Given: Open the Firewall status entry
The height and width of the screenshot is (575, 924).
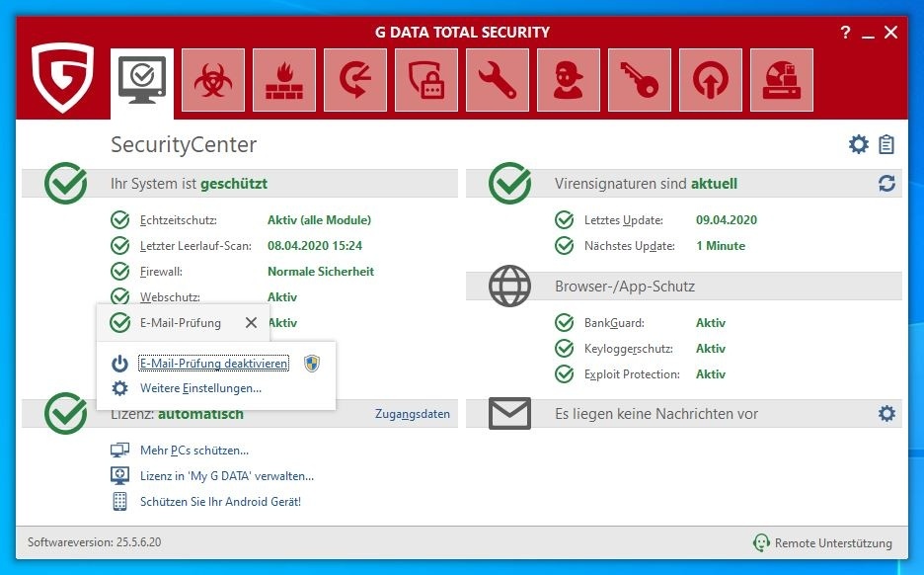Looking at the screenshot, I should 161,272.
